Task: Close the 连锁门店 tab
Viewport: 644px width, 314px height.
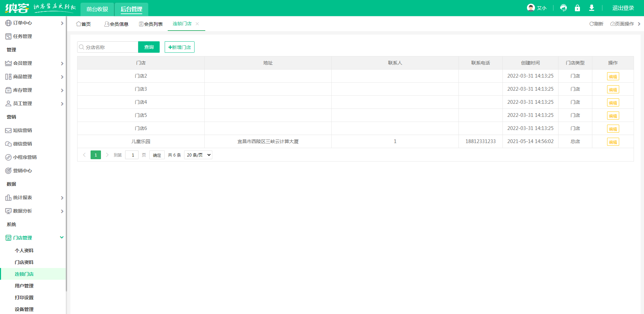Action: (x=197, y=24)
